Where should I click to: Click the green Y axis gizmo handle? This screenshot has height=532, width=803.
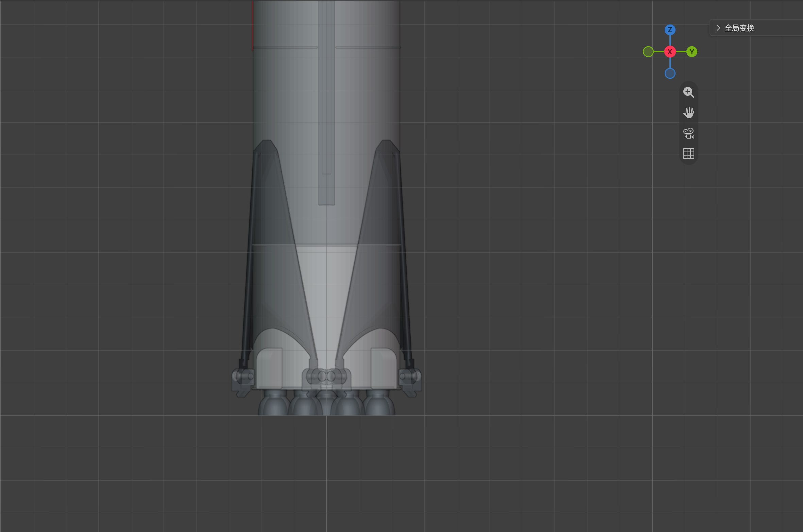pos(691,52)
